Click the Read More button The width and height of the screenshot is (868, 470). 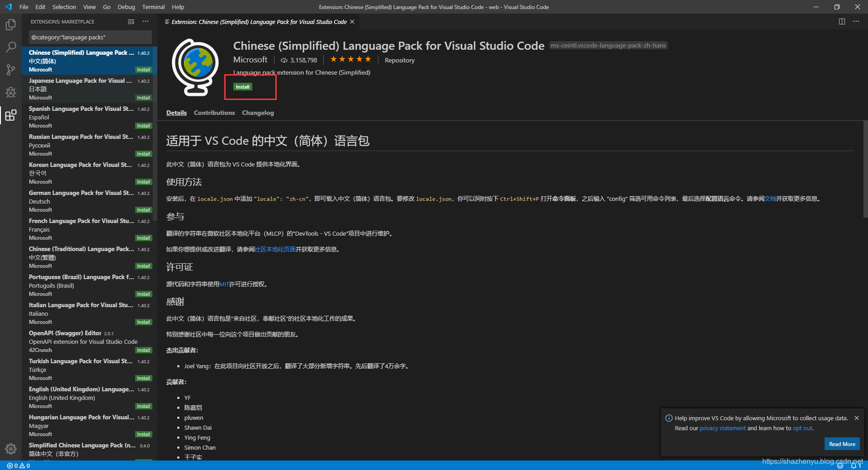click(841, 444)
